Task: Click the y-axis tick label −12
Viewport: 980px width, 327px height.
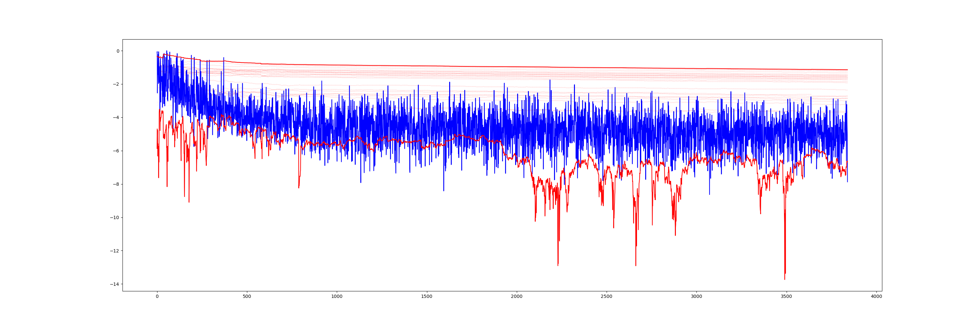Action: point(115,251)
